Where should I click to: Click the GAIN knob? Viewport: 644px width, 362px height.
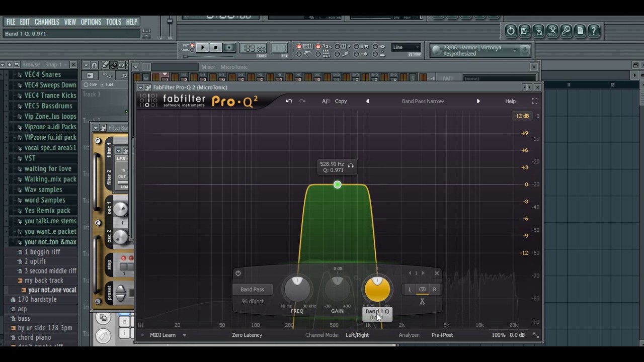coord(337,289)
